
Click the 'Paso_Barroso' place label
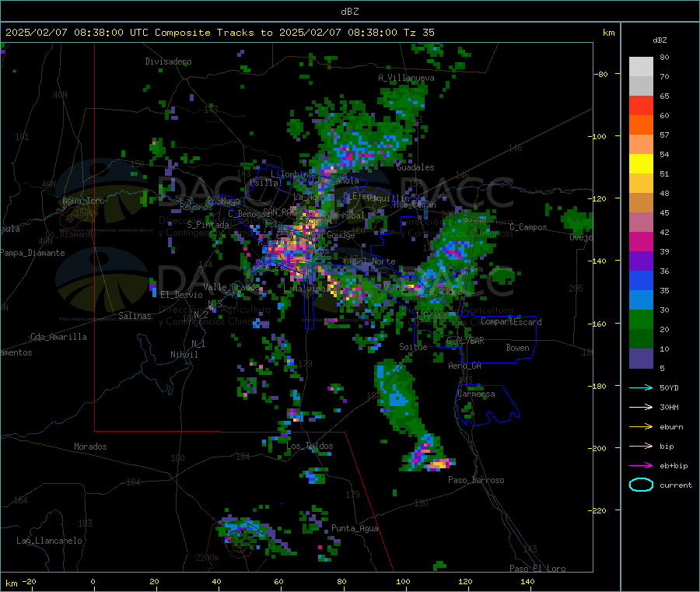pyautogui.click(x=476, y=480)
